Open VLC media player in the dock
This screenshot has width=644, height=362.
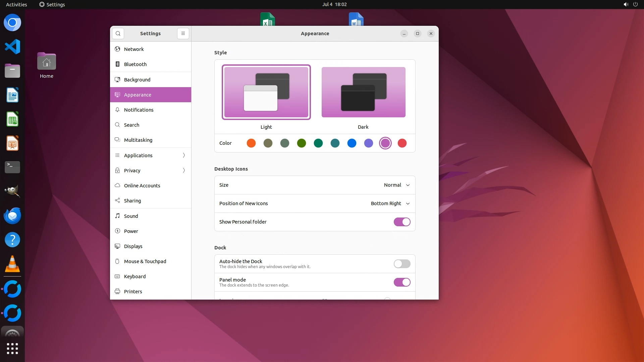(12, 264)
